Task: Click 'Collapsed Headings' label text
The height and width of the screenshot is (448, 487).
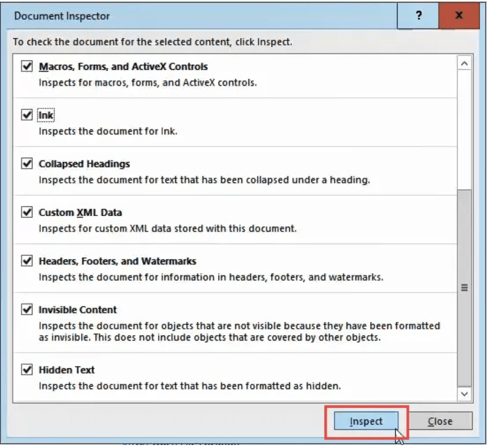Action: click(x=84, y=164)
